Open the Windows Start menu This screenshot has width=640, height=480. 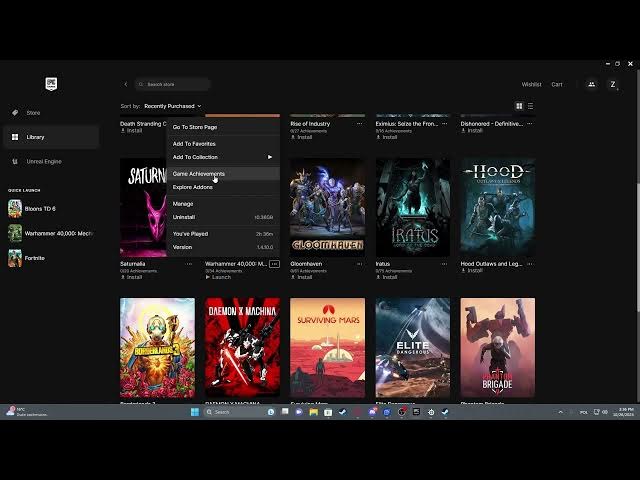click(195, 412)
